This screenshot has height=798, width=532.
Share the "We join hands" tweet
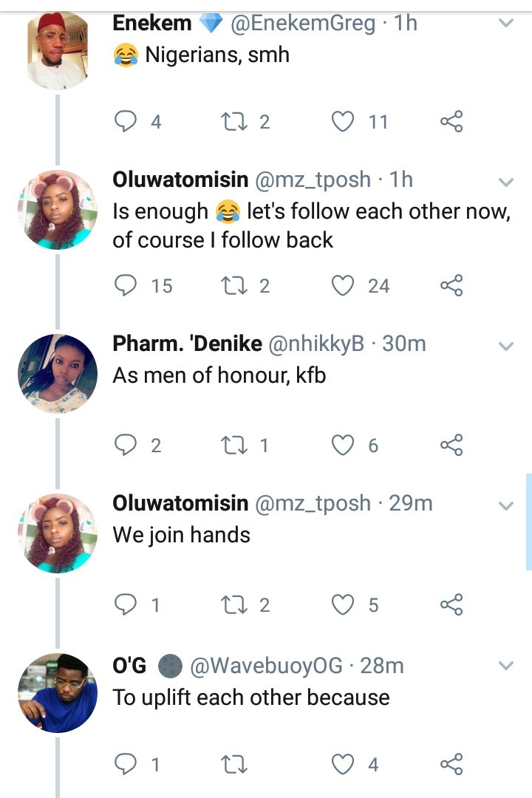(x=451, y=605)
